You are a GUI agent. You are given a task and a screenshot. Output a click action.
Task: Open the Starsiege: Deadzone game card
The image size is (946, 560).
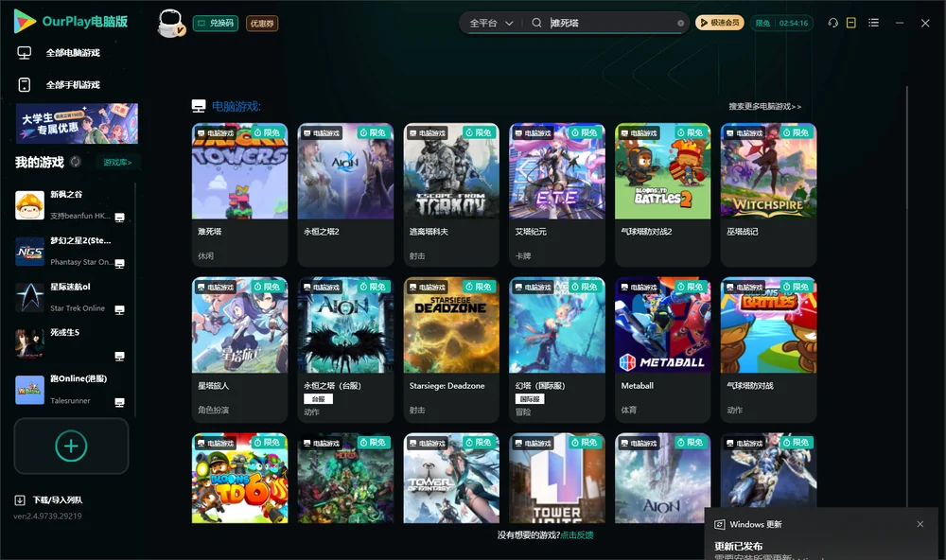pyautogui.click(x=451, y=349)
